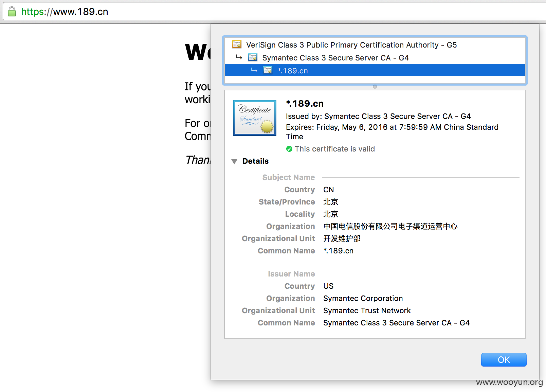
Task: Click 'This certificate is valid' text
Action: [x=335, y=149]
